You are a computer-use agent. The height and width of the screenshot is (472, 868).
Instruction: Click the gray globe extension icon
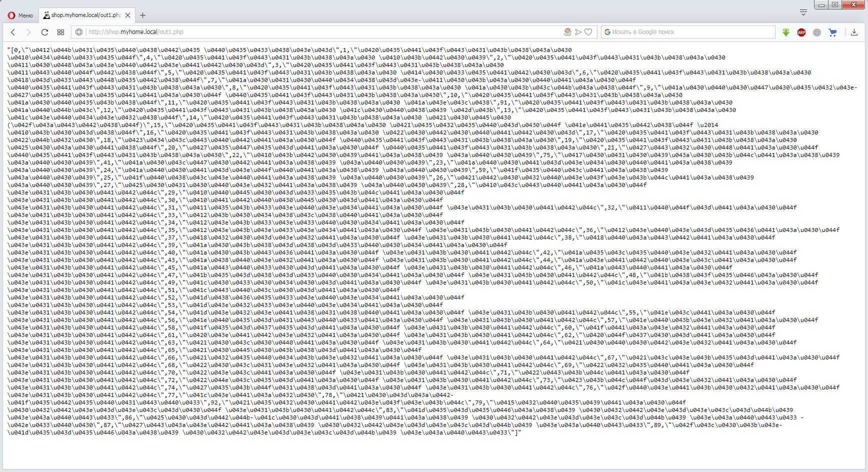pyautogui.click(x=817, y=32)
